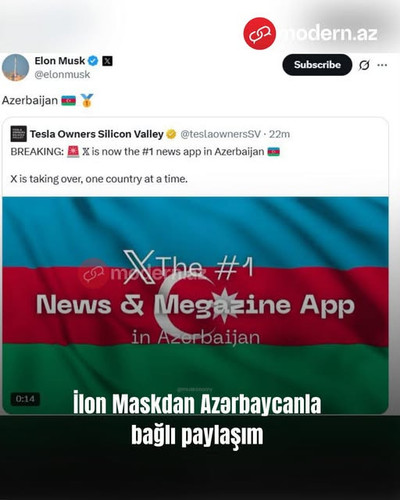Click the Tesla Owners Silicon Valley avatar
This screenshot has height=500, width=400.
click(x=19, y=134)
